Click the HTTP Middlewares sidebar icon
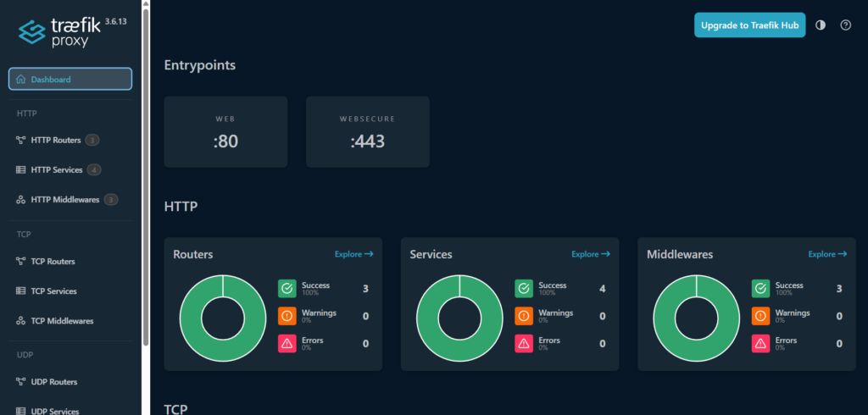The image size is (868, 415). [21, 200]
